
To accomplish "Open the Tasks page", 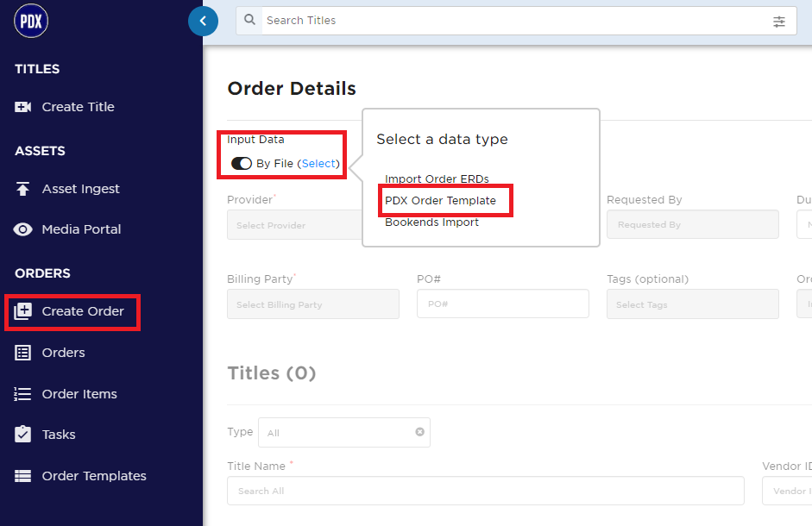I will (59, 435).
